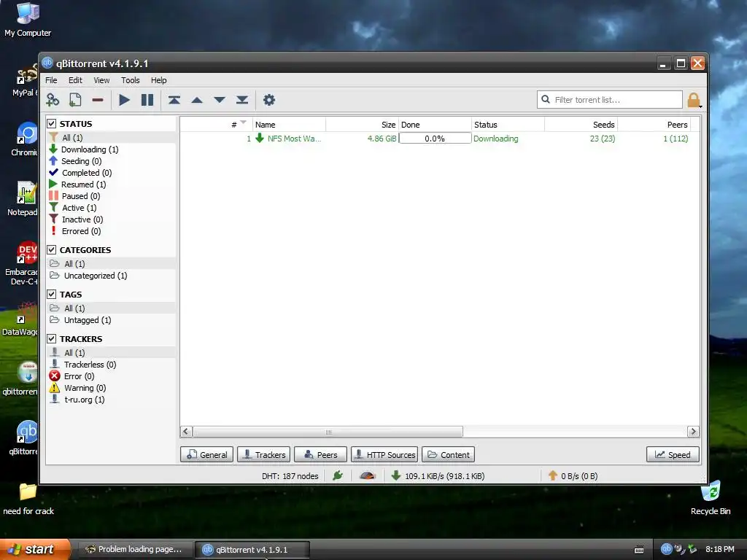Sort torrents by Name column

289,125
